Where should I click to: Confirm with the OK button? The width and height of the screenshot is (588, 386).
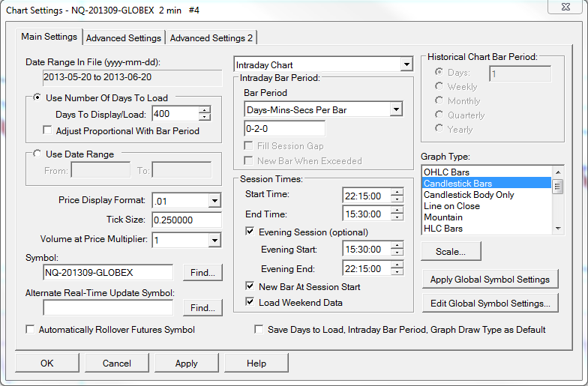(x=47, y=363)
